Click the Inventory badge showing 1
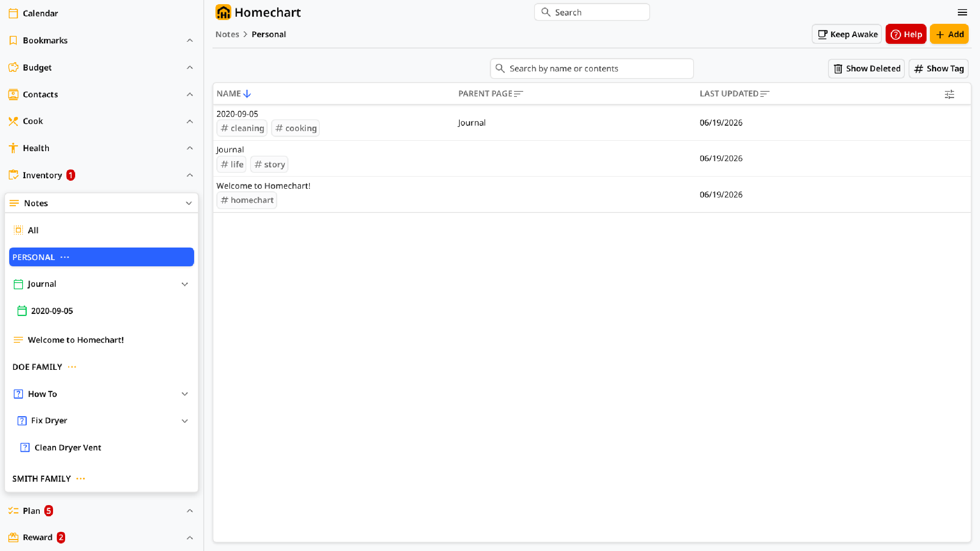This screenshot has width=980, height=551. coord(71,175)
